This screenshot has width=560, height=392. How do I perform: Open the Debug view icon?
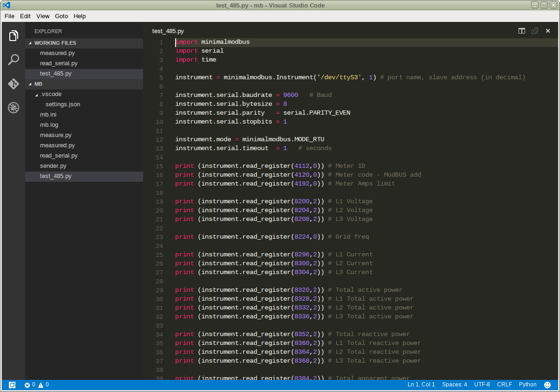tap(14, 108)
